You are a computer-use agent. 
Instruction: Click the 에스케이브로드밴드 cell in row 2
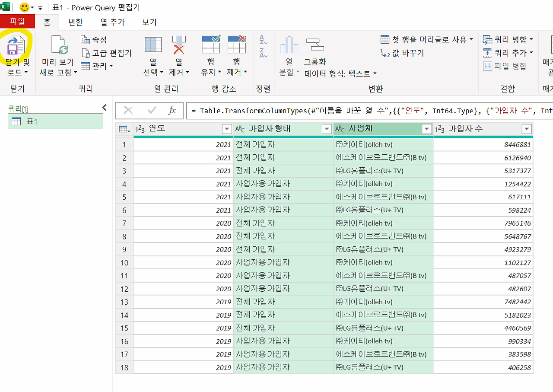tap(383, 158)
